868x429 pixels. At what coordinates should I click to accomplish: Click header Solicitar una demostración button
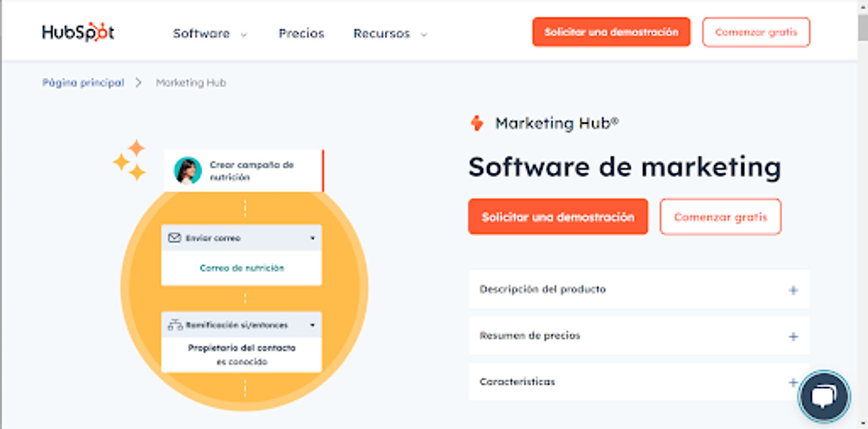pyautogui.click(x=611, y=32)
